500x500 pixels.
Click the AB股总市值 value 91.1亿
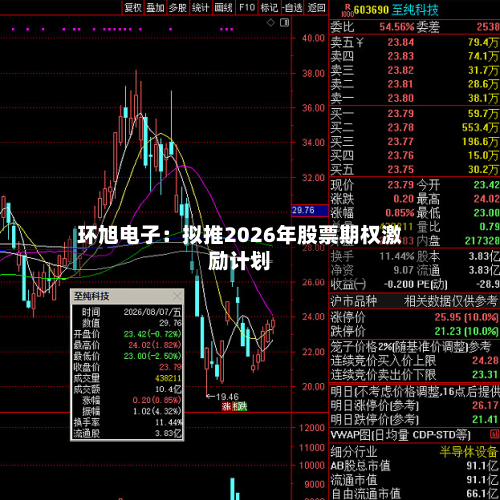482,466
